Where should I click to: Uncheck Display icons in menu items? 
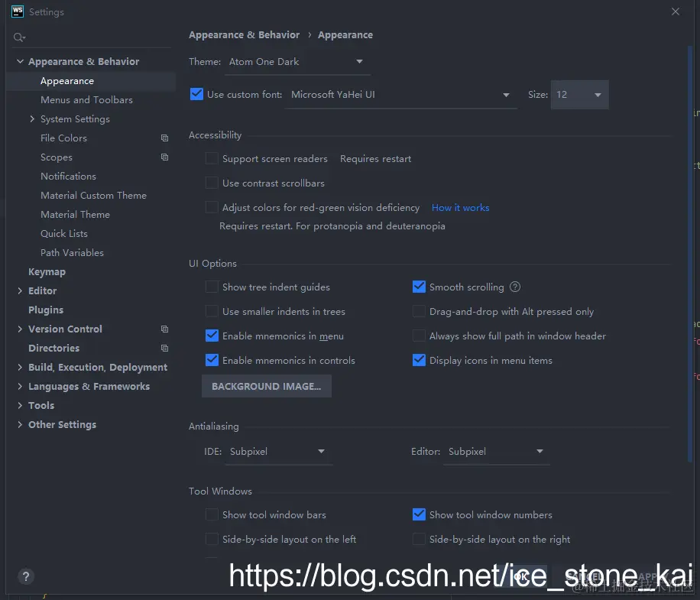click(x=419, y=360)
